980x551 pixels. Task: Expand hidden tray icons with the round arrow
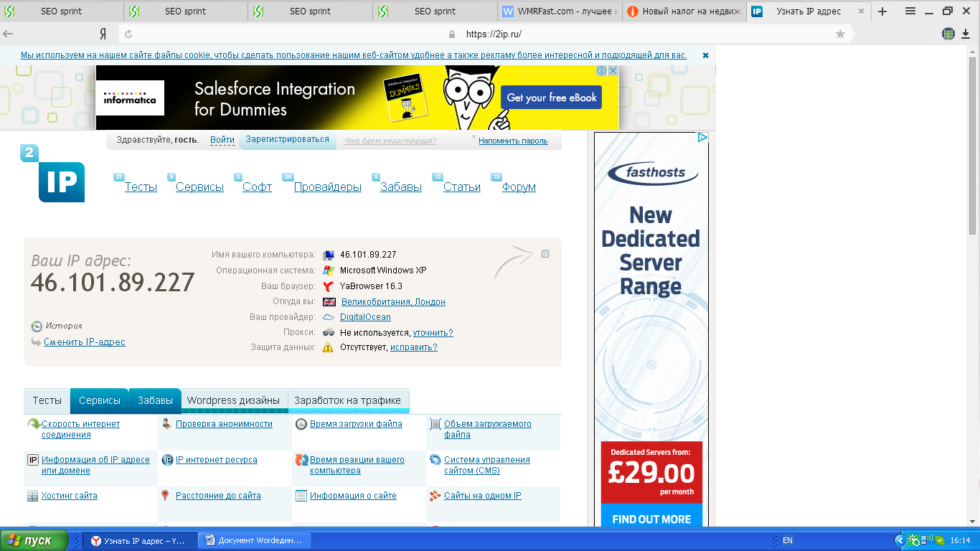click(x=900, y=540)
